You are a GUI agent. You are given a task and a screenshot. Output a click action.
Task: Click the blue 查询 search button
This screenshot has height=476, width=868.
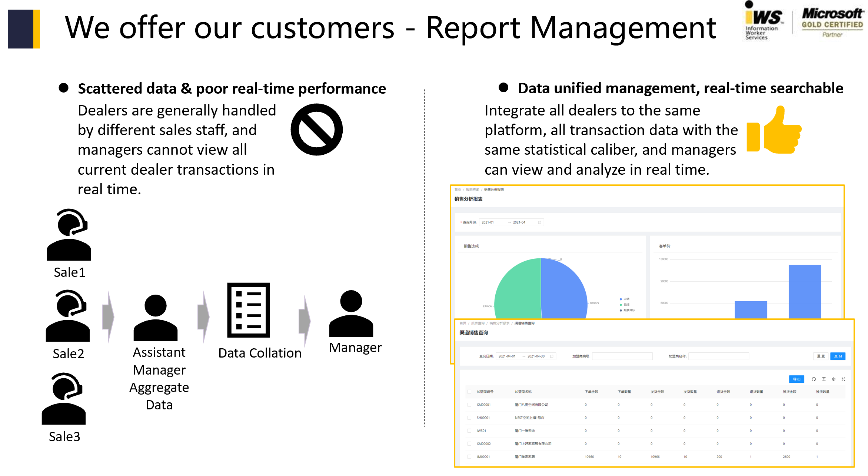tap(838, 356)
